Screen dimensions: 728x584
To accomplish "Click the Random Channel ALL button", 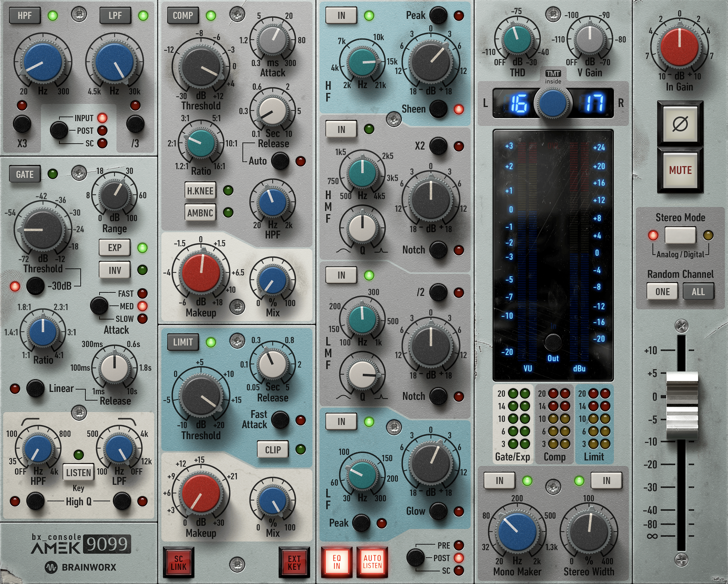I will 698,292.
